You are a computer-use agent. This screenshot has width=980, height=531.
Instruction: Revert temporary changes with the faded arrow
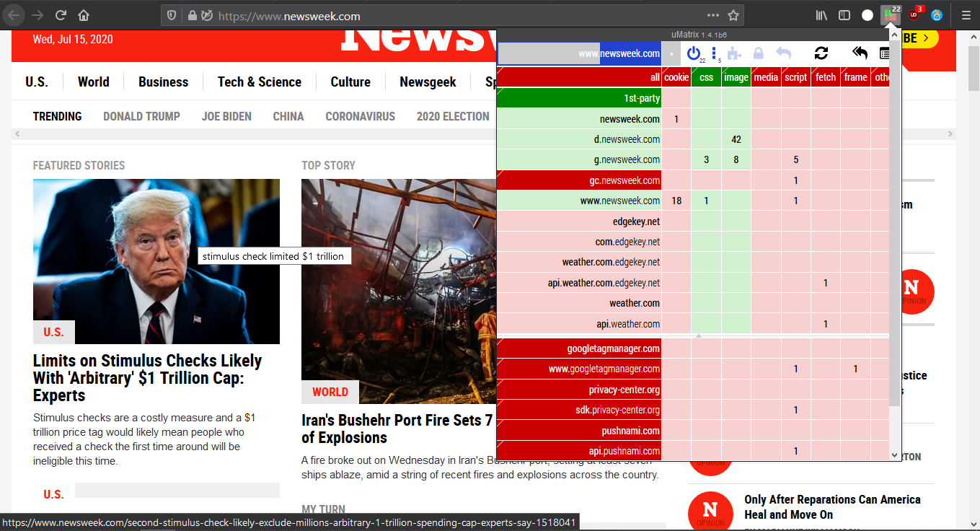[x=783, y=53]
